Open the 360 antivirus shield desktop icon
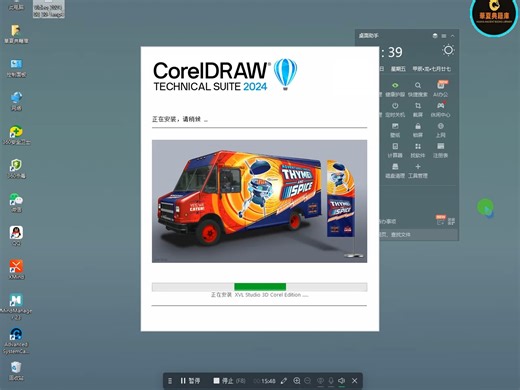Image resolution: width=520 pixels, height=390 pixels. click(16, 169)
